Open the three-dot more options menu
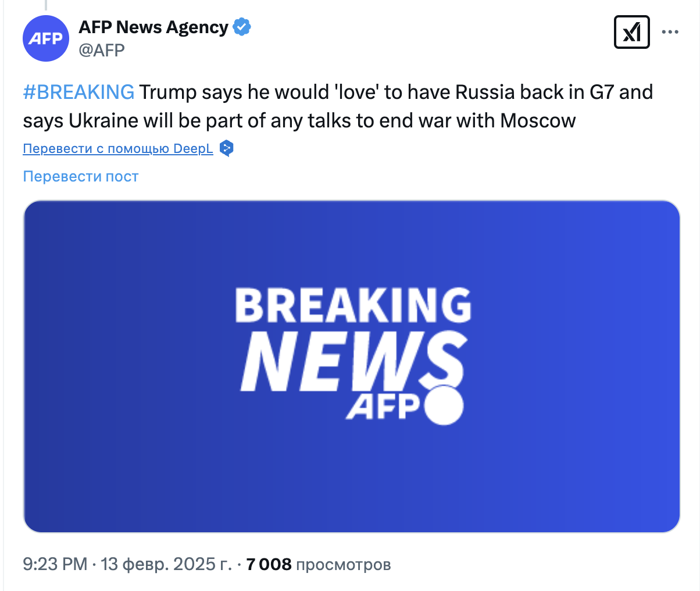The width and height of the screenshot is (700, 591). (x=670, y=32)
